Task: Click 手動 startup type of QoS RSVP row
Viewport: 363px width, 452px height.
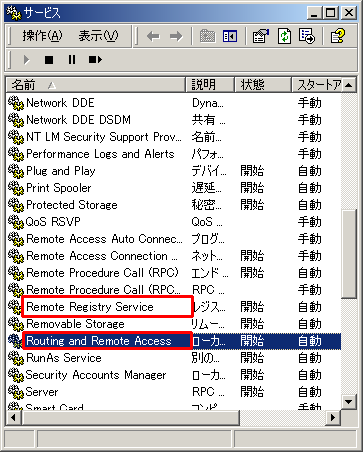Action: [310, 222]
